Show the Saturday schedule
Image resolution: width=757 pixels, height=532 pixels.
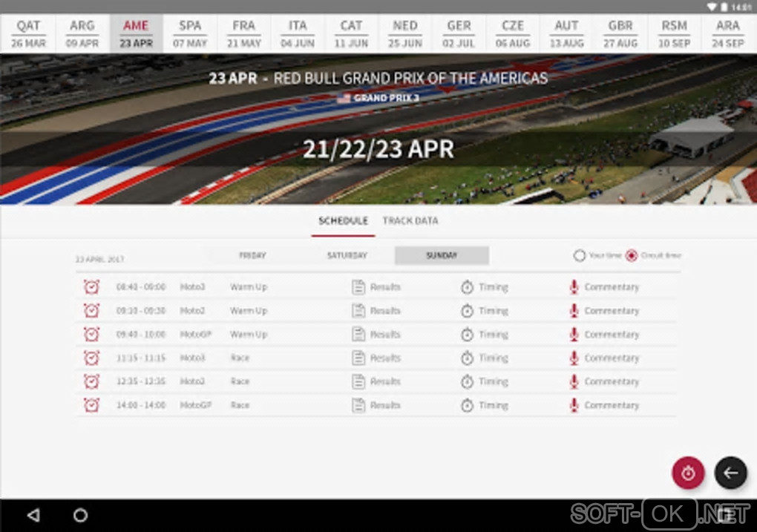coord(347,255)
